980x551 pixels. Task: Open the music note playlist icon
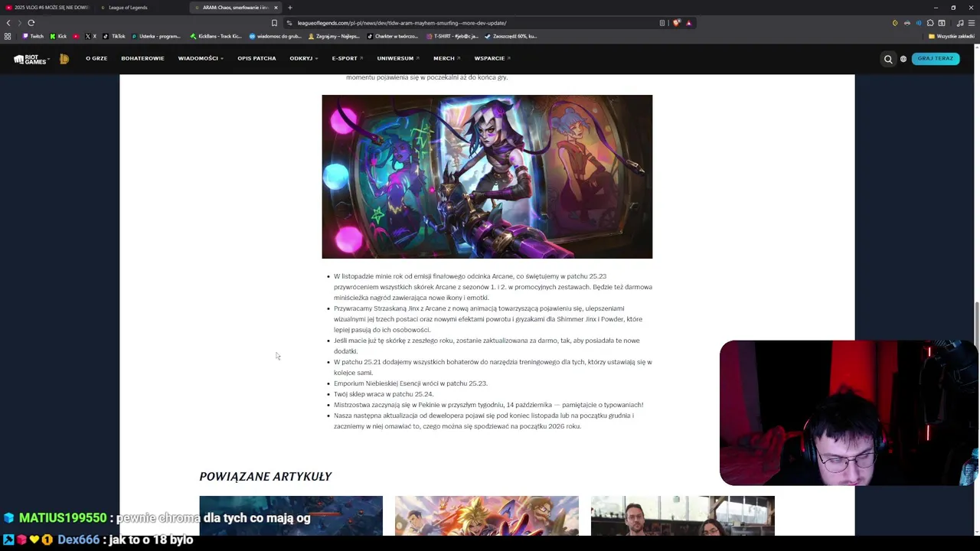[x=960, y=23]
